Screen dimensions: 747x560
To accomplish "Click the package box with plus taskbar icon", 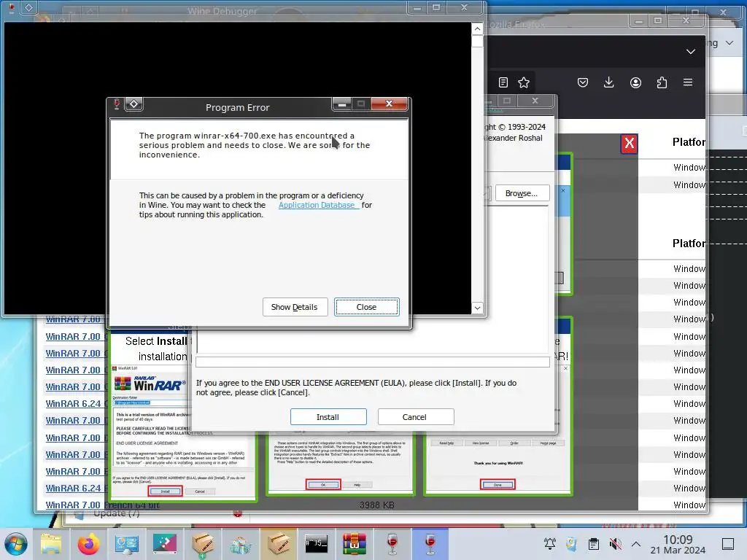I will click(203, 544).
